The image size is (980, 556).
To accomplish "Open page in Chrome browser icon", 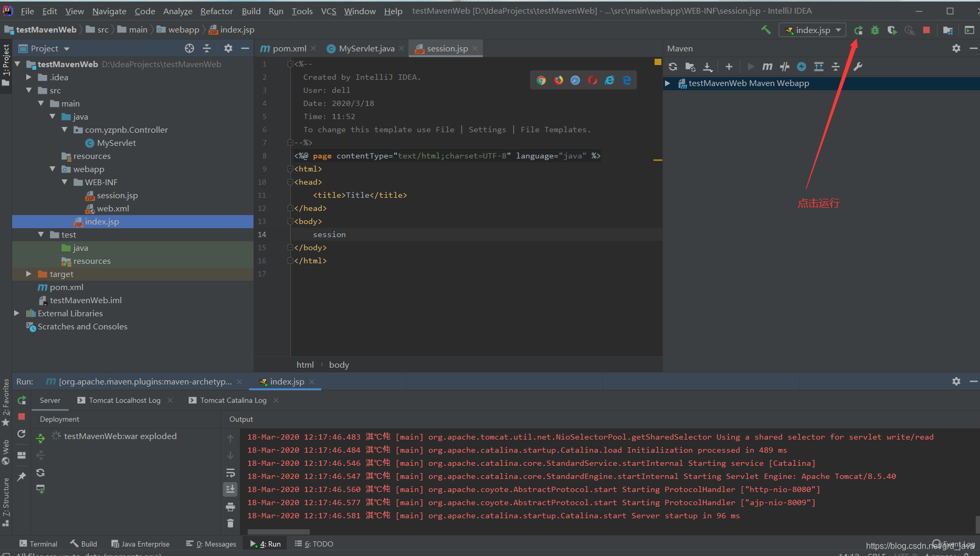I will pos(541,80).
